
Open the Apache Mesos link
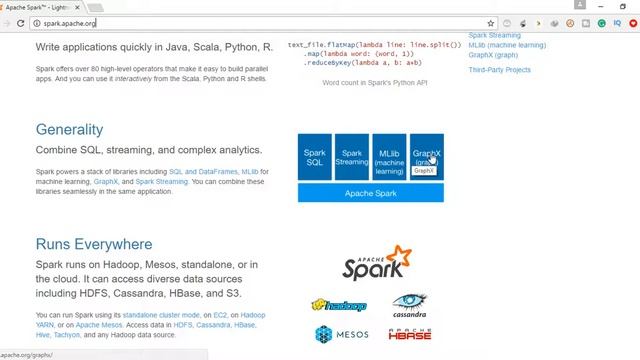point(99,325)
